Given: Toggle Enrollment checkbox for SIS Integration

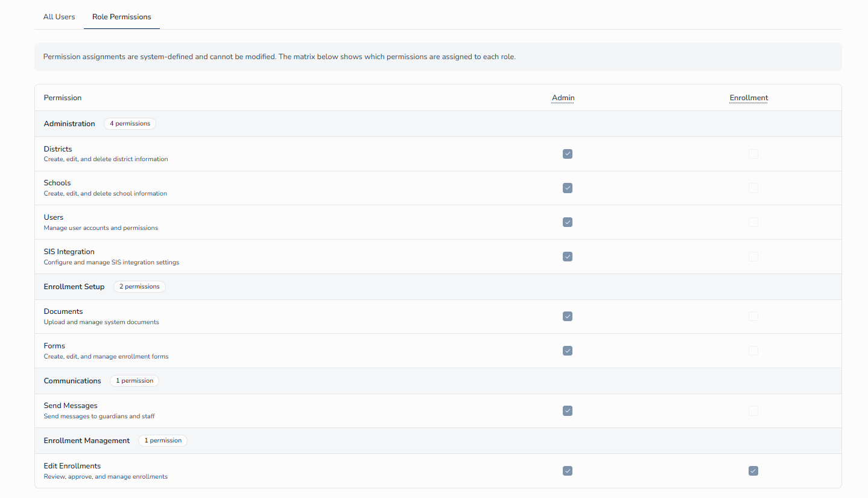Looking at the screenshot, I should tap(753, 257).
